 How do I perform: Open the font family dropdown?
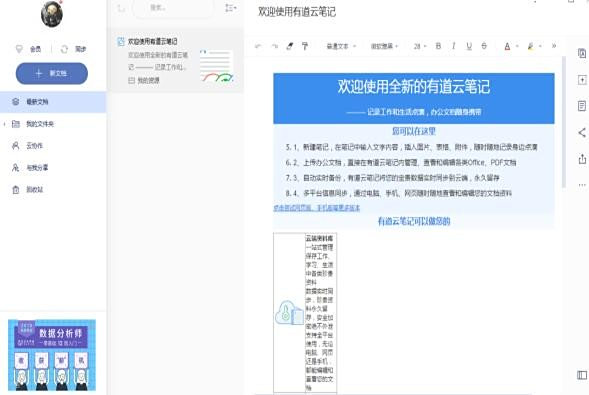(385, 46)
